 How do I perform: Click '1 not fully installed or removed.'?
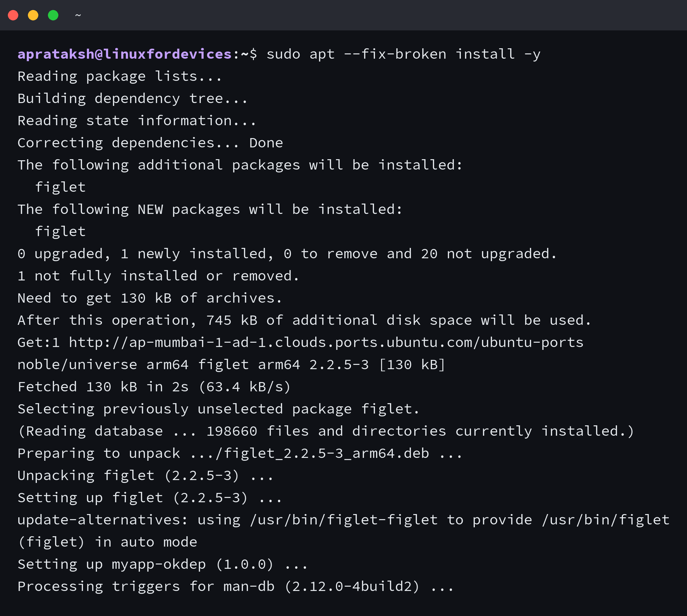pos(158,276)
